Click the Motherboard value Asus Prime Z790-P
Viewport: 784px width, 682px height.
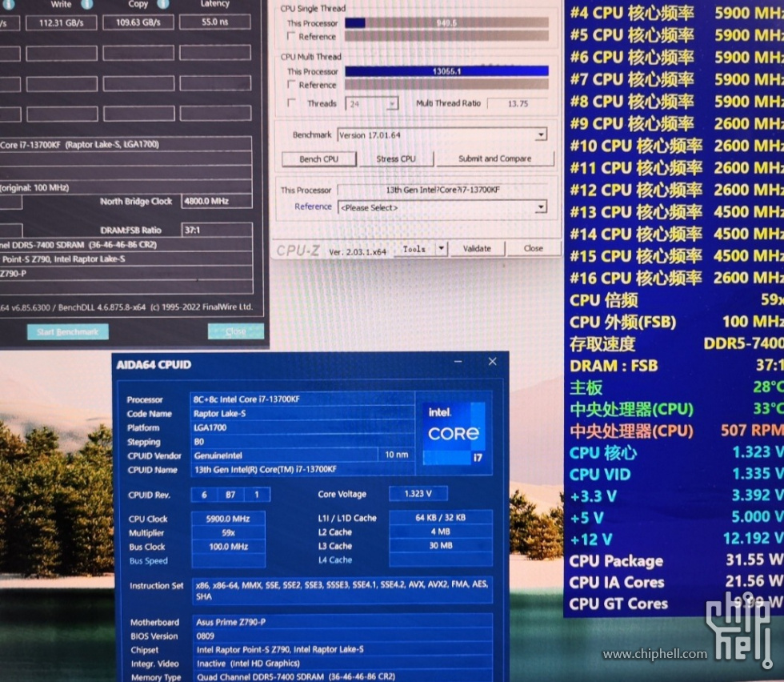click(342, 622)
